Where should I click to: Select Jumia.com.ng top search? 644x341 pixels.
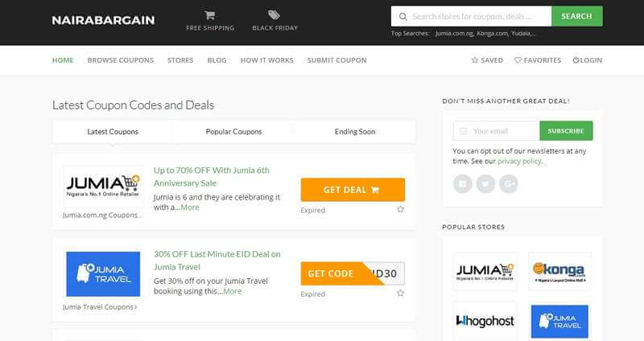454,34
